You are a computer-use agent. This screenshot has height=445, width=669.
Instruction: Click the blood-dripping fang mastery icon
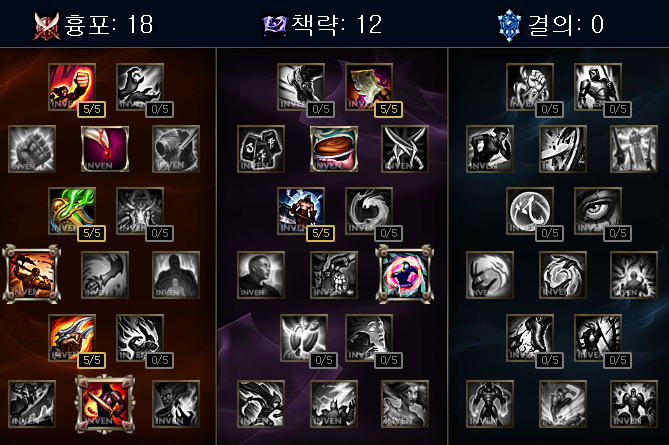point(105,149)
